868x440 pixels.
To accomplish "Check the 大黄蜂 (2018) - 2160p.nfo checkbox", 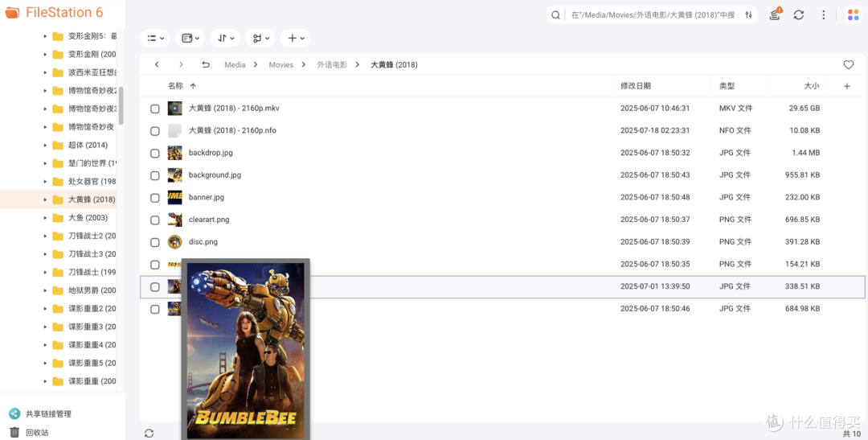I will click(x=155, y=131).
